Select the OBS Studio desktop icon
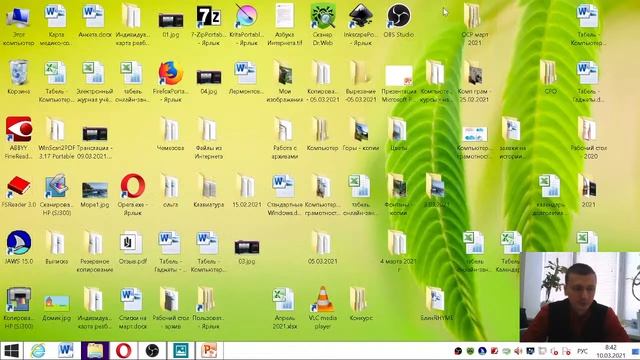This screenshot has height=360, width=640. point(399,17)
